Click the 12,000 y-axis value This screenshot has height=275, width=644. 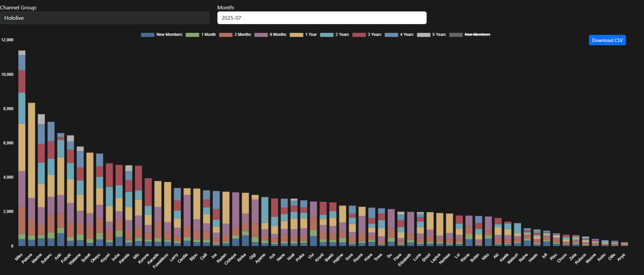pyautogui.click(x=7, y=40)
